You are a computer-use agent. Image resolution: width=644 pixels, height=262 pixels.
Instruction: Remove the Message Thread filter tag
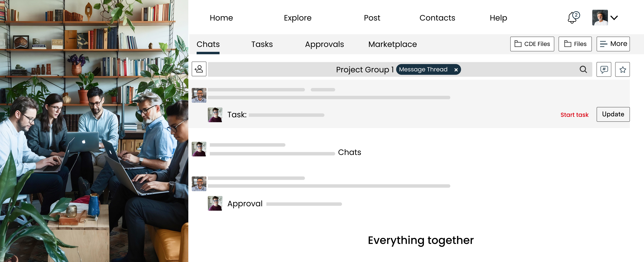(456, 70)
